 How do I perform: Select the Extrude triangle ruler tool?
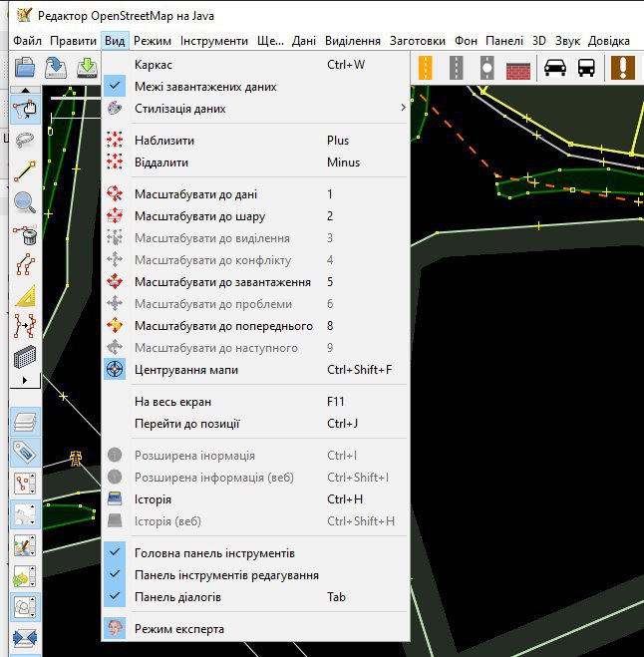pos(25,295)
